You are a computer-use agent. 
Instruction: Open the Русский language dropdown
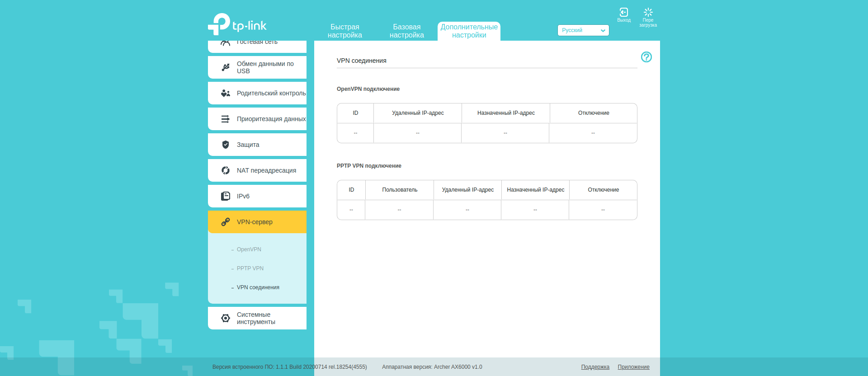pyautogui.click(x=583, y=30)
